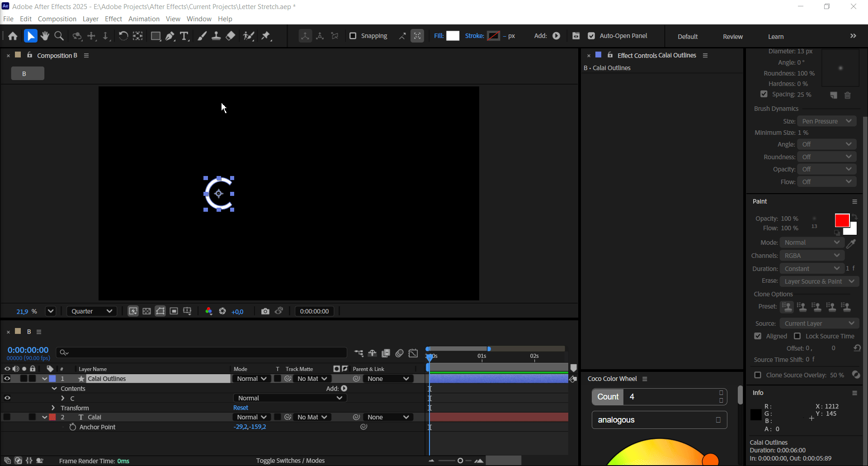Hide the C shape group
Viewport: 868px width, 466px height.
tap(7, 398)
